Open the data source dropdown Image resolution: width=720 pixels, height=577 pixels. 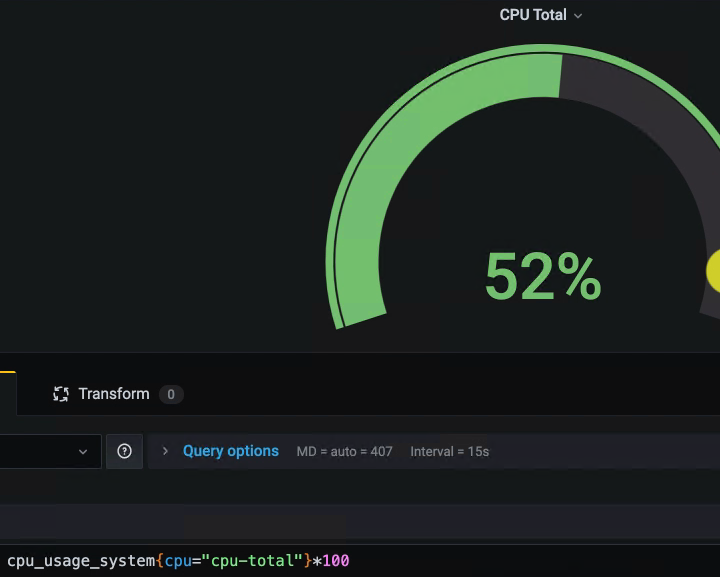pos(50,451)
